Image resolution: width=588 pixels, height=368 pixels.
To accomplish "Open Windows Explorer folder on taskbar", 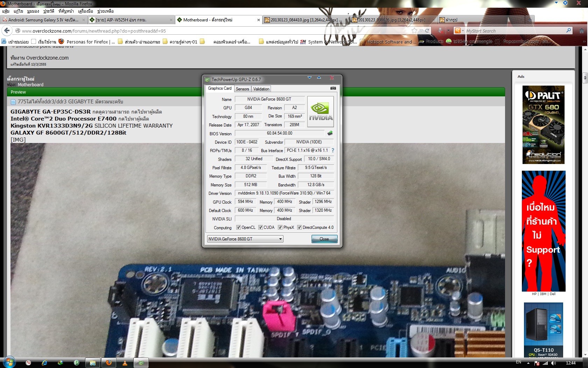I will (x=93, y=363).
